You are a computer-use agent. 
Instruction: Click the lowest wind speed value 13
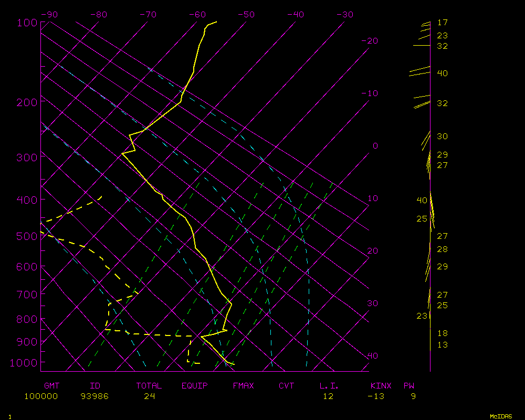[x=442, y=345]
